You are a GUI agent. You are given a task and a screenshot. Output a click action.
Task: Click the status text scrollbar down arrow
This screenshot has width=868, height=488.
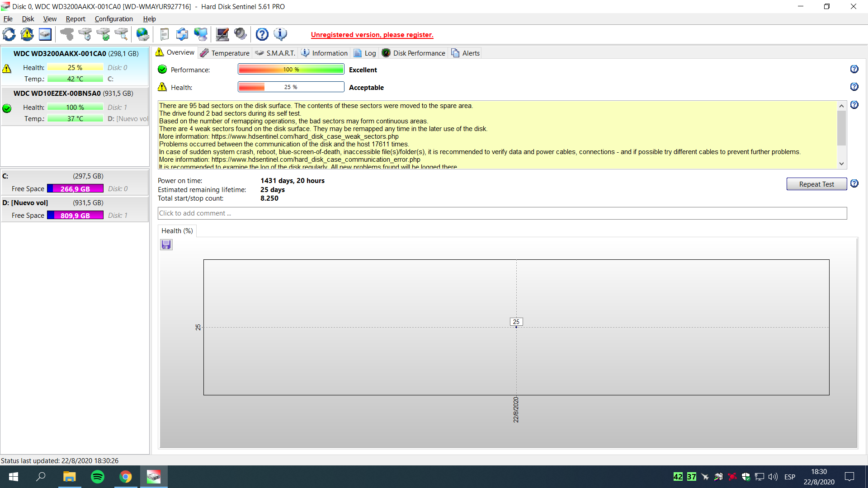(x=841, y=164)
